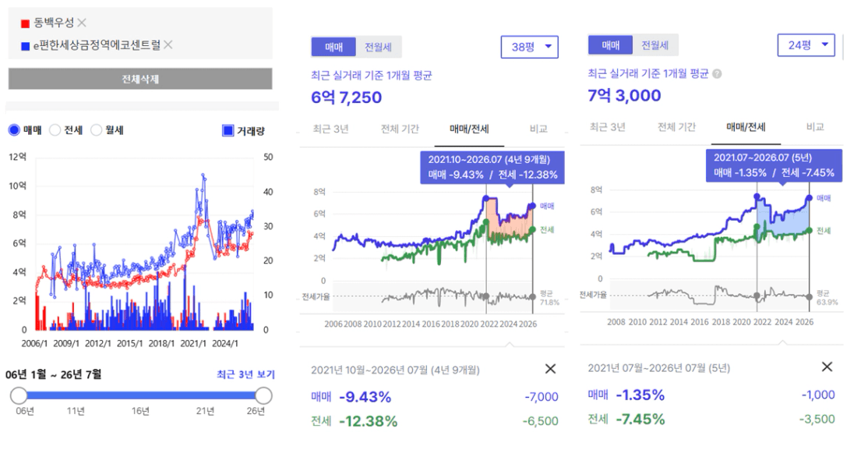Click the red 동백우성 legend square
The height and width of the screenshot is (457, 868).
(x=25, y=24)
